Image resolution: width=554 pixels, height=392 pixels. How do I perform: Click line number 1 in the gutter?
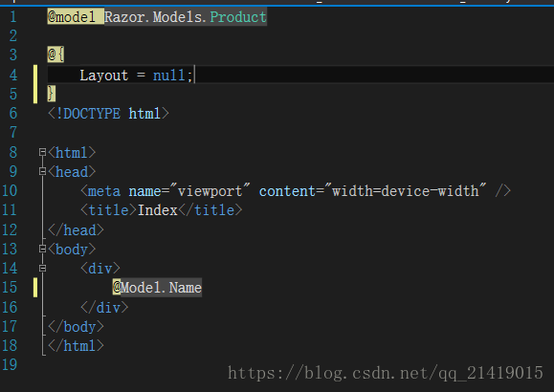12,17
